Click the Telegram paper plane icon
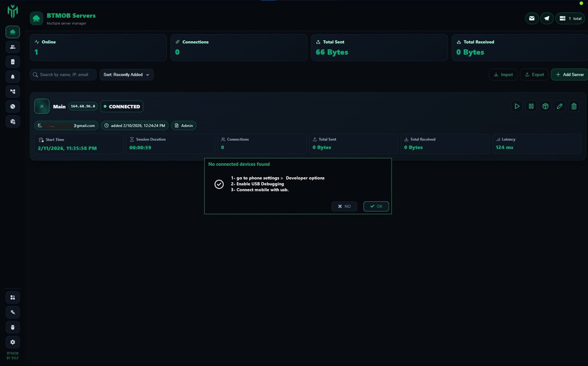The width and height of the screenshot is (588, 366). (x=547, y=18)
